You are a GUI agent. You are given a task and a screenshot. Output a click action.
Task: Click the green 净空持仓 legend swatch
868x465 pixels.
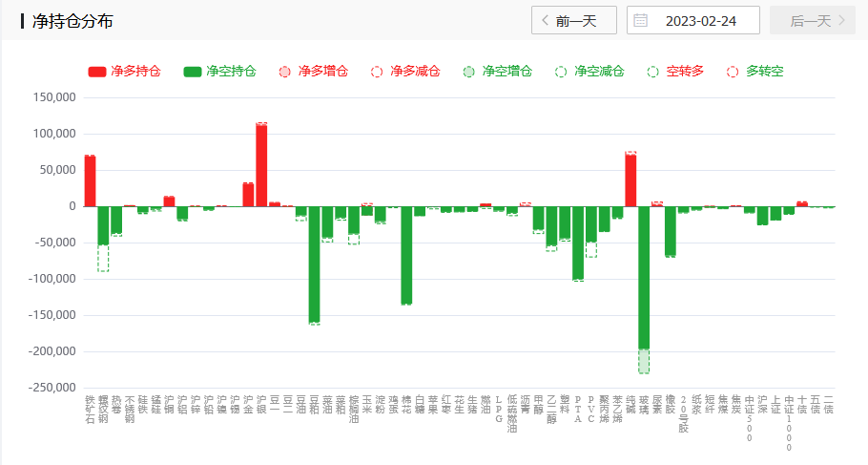[192, 72]
